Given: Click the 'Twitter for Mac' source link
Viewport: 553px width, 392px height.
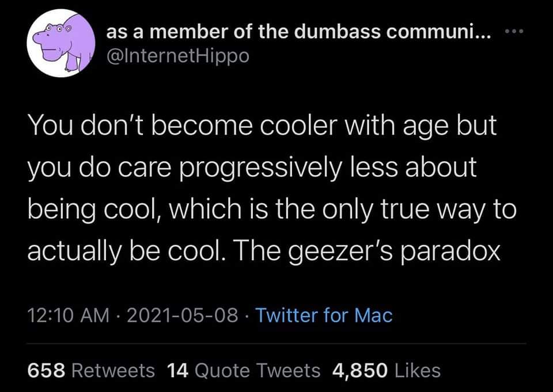Looking at the screenshot, I should tap(324, 315).
